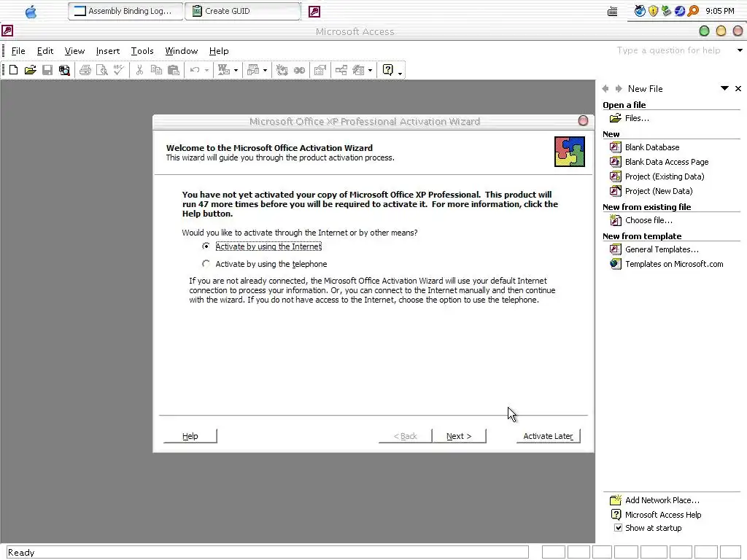Click the Microsoft Script Editor toolbar icon
Image resolution: width=747 pixels, height=560 pixels.
click(x=299, y=71)
